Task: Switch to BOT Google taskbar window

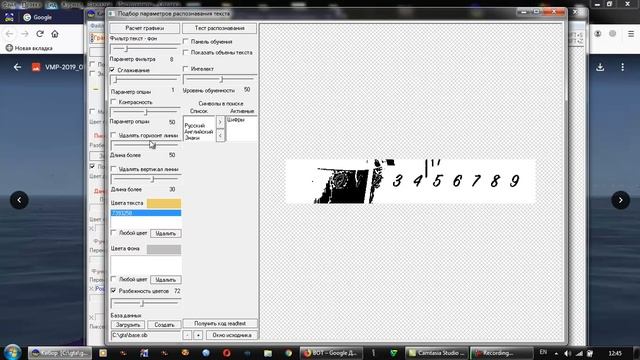Action: pos(331,353)
